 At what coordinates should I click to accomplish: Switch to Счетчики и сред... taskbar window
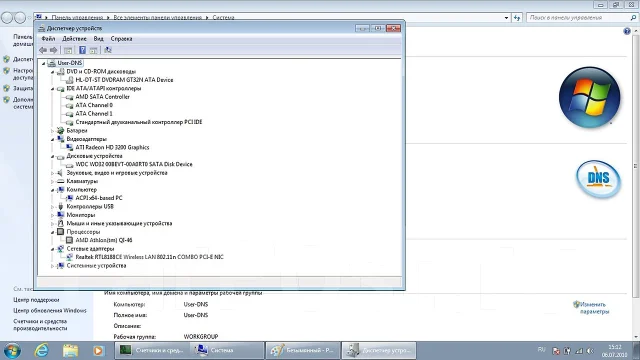click(152, 351)
